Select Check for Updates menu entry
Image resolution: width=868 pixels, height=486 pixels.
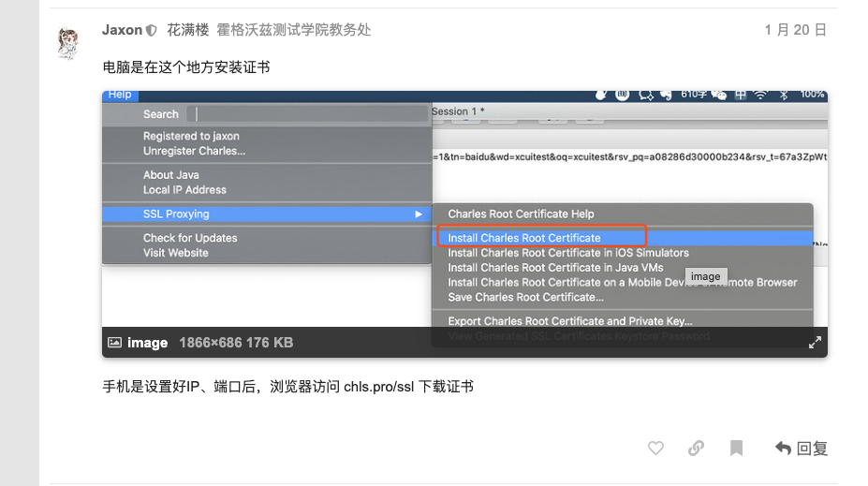tap(190, 238)
